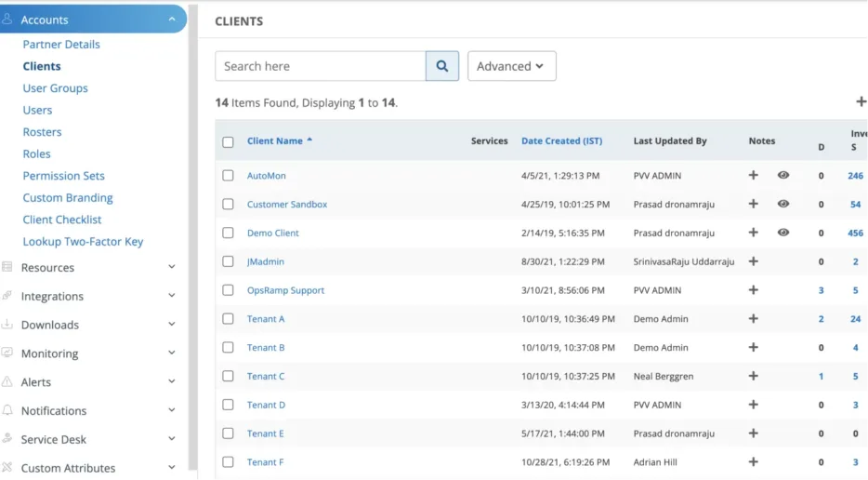Check the JMadmin row checkbox

click(x=228, y=261)
